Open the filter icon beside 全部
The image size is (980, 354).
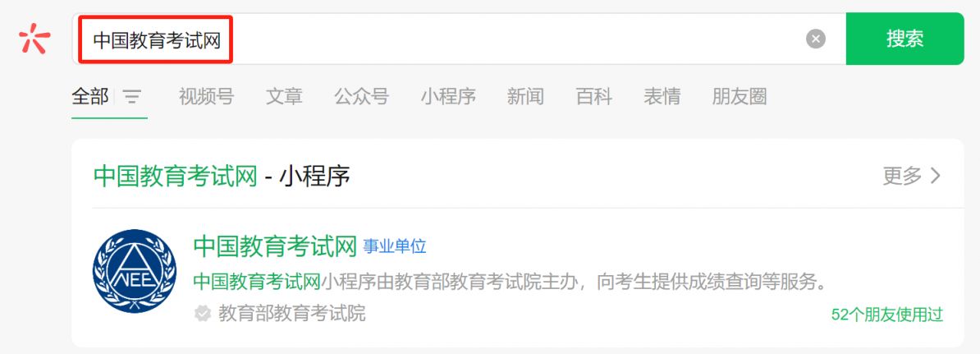coord(131,96)
